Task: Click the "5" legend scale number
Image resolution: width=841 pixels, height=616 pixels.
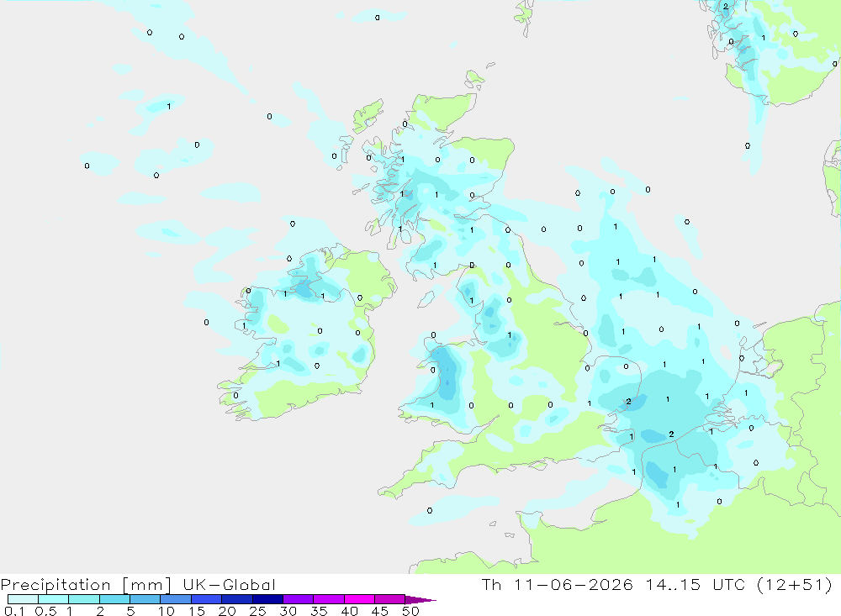Action: pos(130,611)
